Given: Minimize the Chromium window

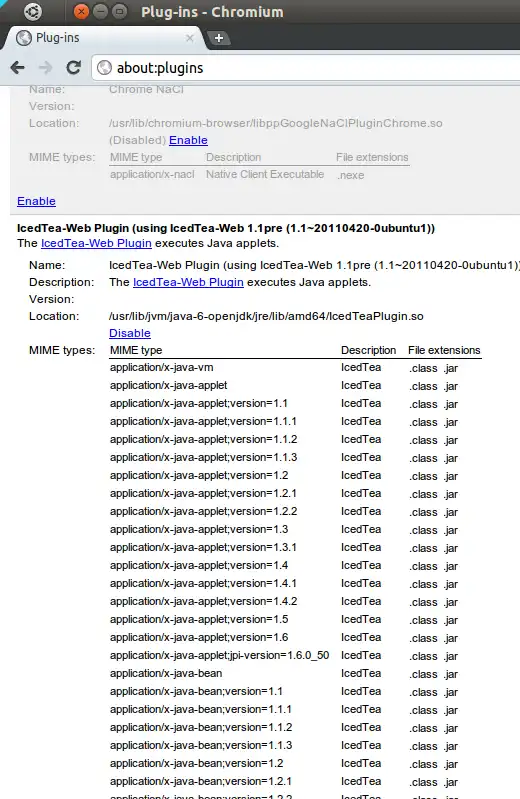Looking at the screenshot, I should (x=100, y=11).
